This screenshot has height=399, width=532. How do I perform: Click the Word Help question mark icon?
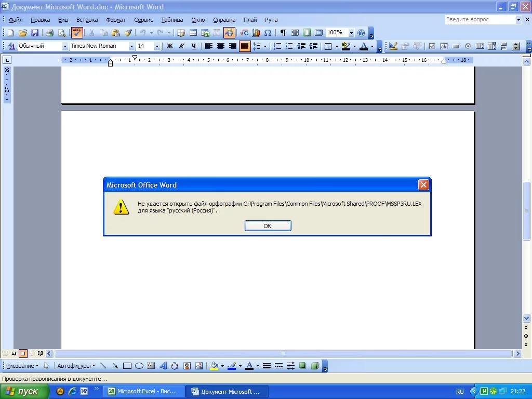point(362,33)
